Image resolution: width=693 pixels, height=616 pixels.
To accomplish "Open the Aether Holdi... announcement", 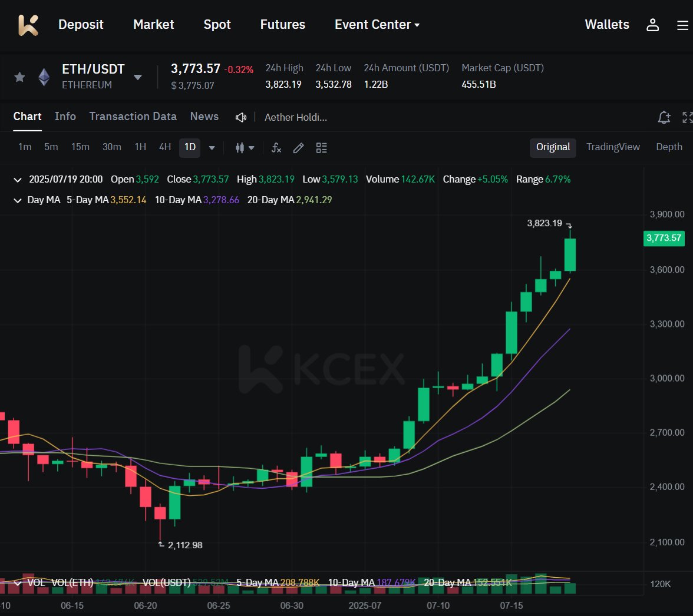I will [x=296, y=117].
